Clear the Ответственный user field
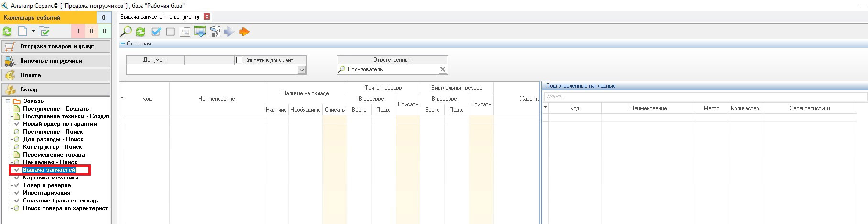The height and width of the screenshot is (224, 868). point(442,70)
